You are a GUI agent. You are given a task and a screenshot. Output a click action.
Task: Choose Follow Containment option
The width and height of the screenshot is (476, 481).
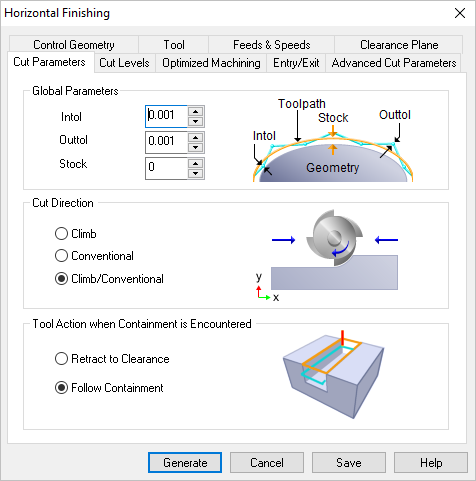pos(109,388)
